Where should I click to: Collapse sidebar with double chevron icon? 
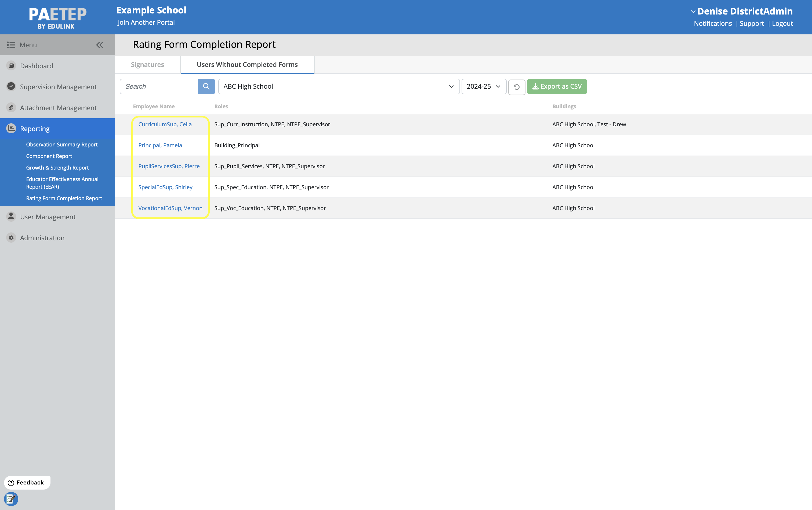coord(99,45)
